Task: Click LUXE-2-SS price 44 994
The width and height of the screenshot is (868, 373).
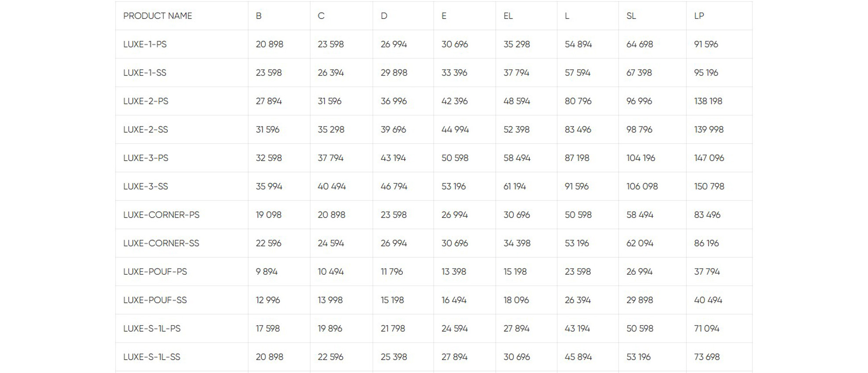Action: point(455,129)
